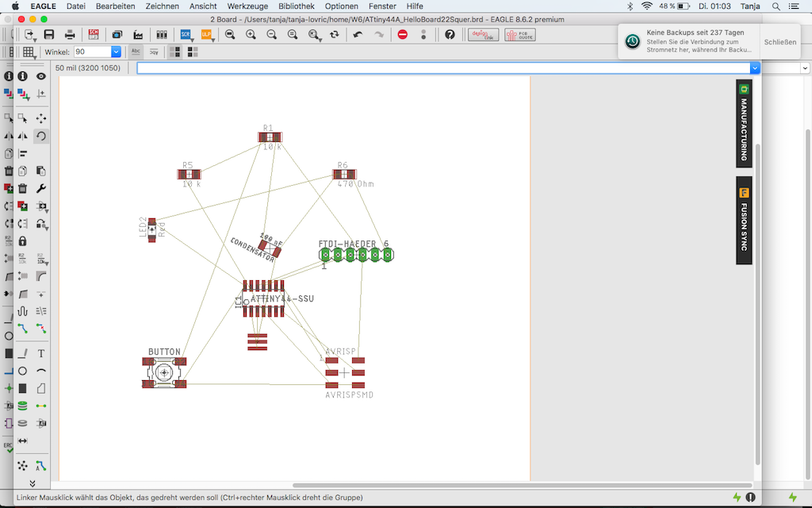Open the export file dropdown icon
The height and width of the screenshot is (508, 812).
click(x=30, y=35)
